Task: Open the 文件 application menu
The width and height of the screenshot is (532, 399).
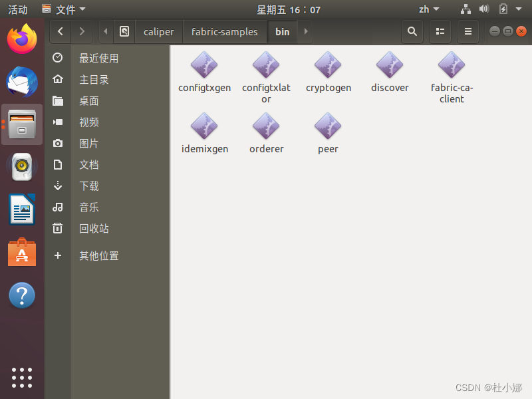Action: [x=64, y=9]
